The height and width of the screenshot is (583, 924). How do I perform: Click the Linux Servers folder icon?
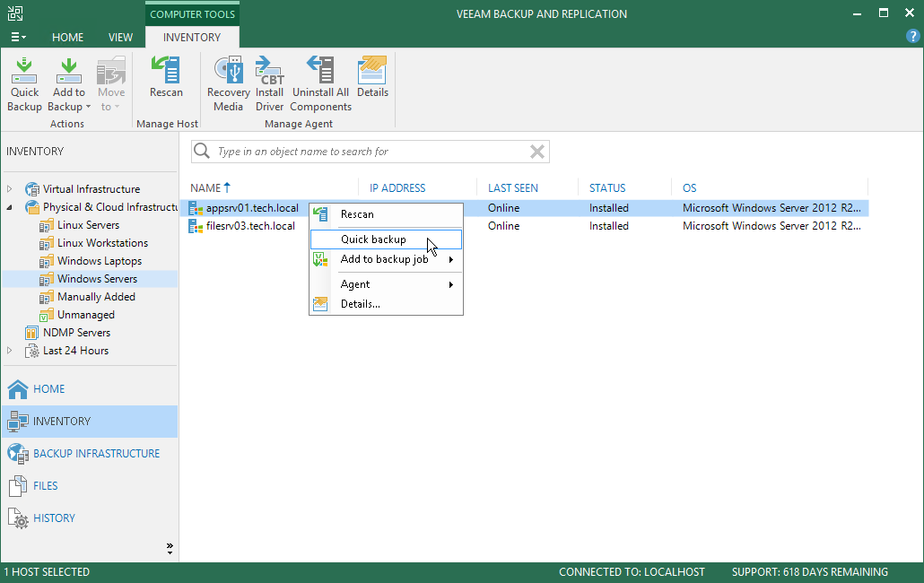(46, 225)
